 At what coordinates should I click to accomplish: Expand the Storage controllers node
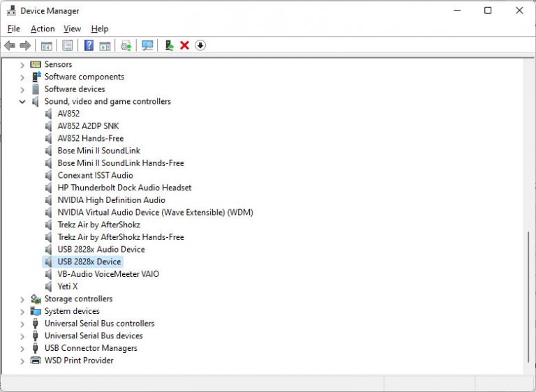tap(22, 299)
